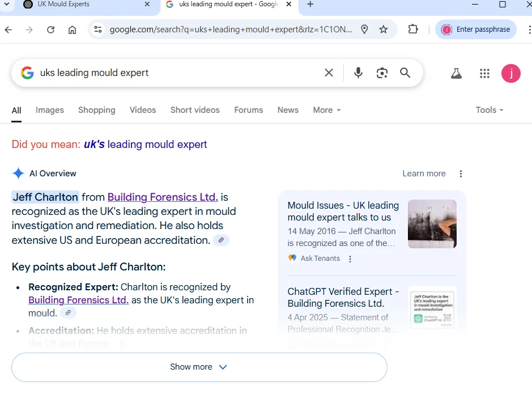Screen dimensions: 532x394
Task: Click the Ask Tenants source label
Action: coord(320,259)
